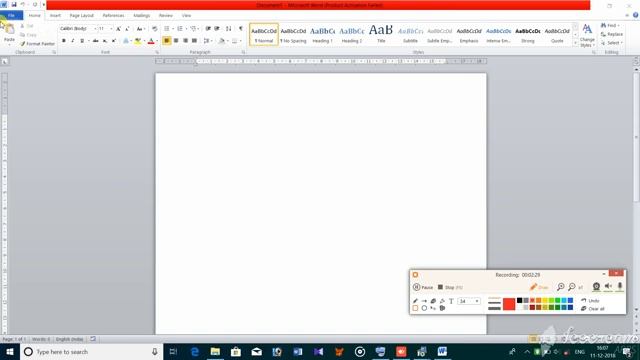Click the Justify alignment icon
640x360 pixels.
coord(195,41)
